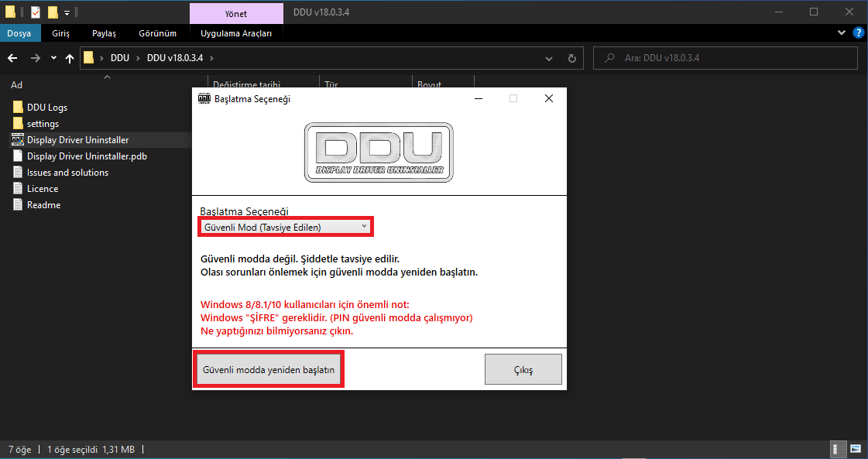This screenshot has width=868, height=459.
Task: Go back with the back arrow
Action: point(12,58)
